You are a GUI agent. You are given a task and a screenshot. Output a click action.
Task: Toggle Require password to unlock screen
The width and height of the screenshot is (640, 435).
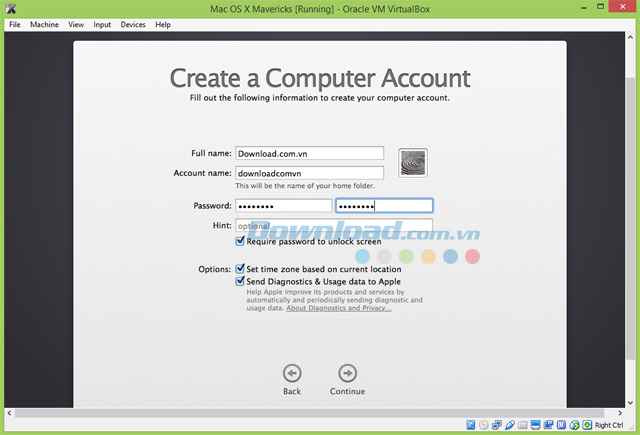tap(240, 241)
